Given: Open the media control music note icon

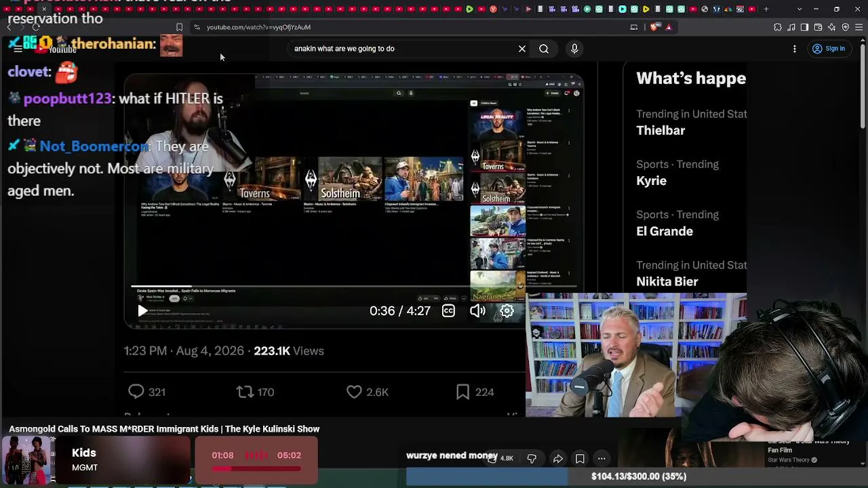Looking at the screenshot, I should tap(791, 27).
